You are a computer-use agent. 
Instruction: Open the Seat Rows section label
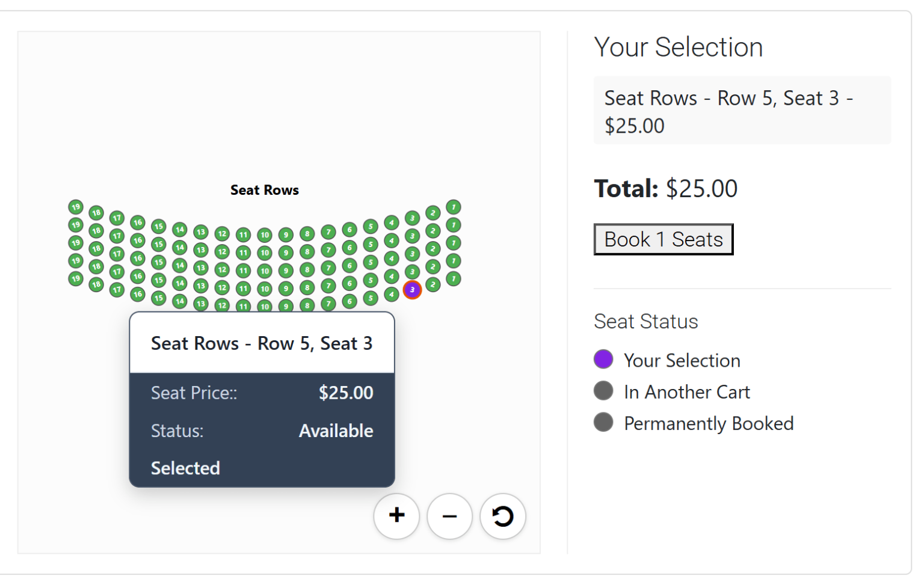click(x=264, y=189)
